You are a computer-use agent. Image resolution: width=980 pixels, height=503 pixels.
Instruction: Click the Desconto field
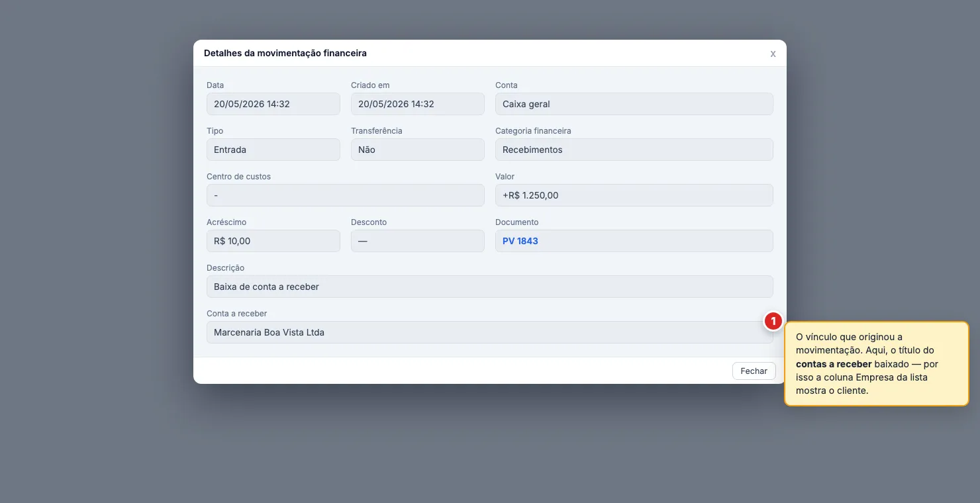pyautogui.click(x=418, y=241)
